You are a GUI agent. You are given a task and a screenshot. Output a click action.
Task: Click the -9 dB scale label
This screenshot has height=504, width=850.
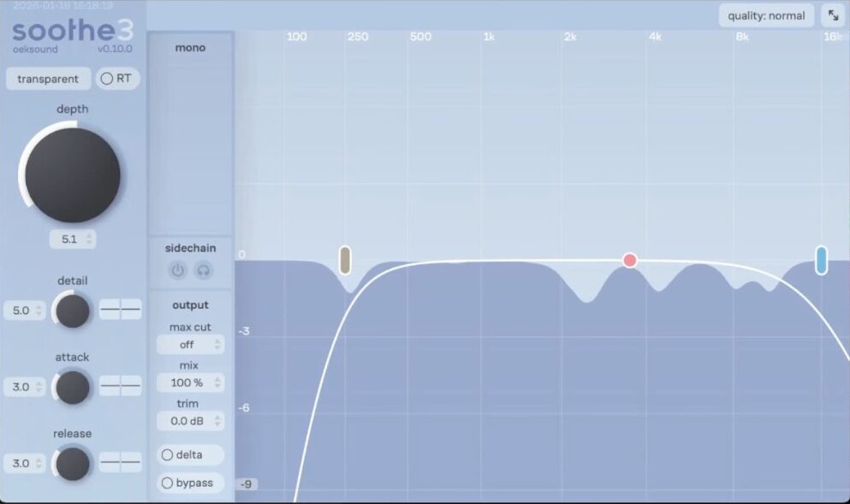[x=247, y=484]
